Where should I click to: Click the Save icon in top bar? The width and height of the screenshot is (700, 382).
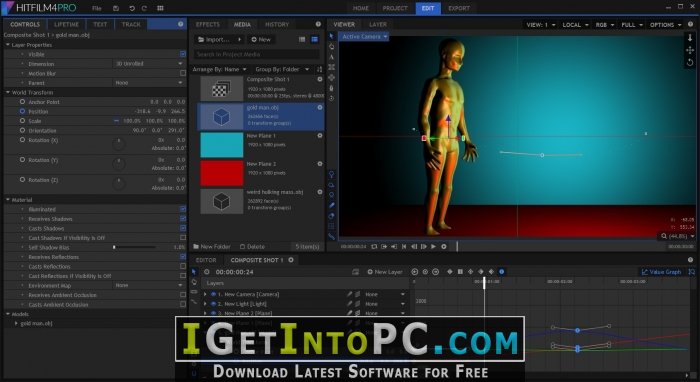116,8
